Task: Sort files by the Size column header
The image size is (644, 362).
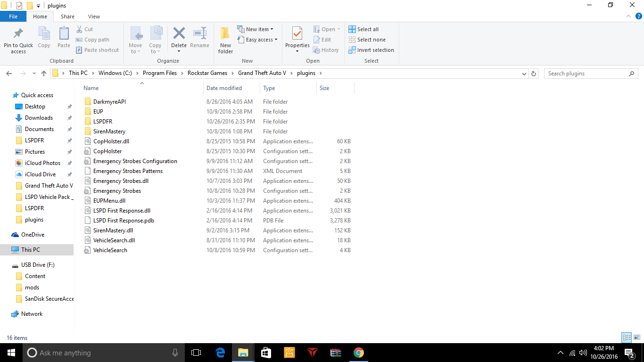Action: click(x=335, y=88)
